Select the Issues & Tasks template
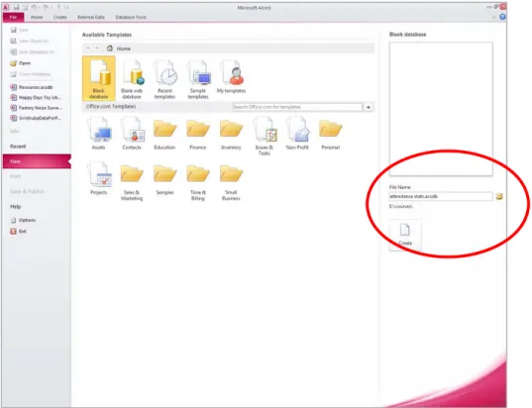Viewport: 532px width, 408px height. 265,136
